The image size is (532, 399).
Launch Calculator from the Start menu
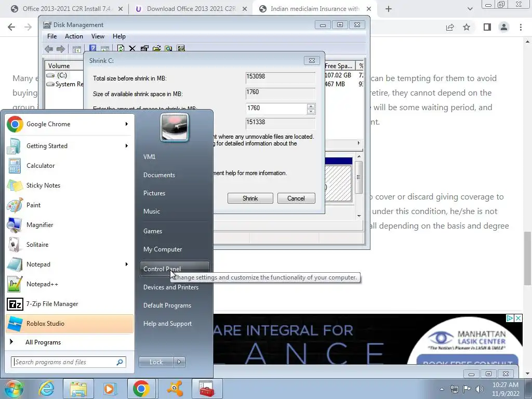[x=70, y=166]
